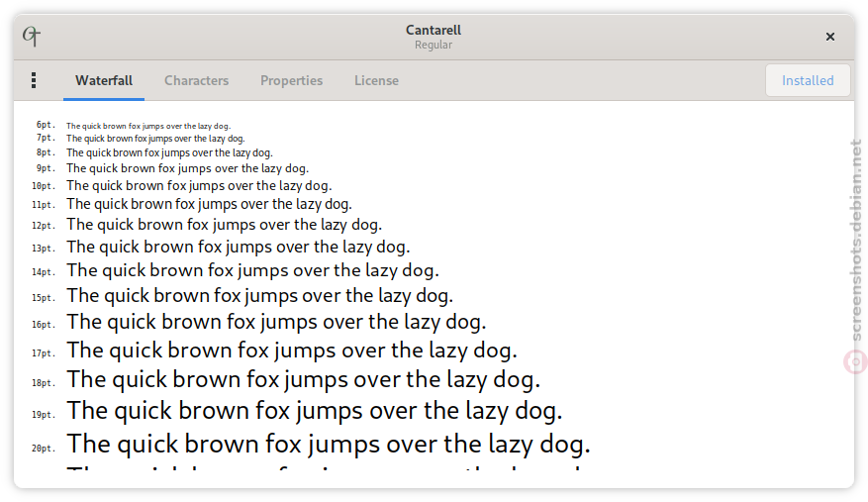Click the 6pt. sample text line

click(148, 126)
